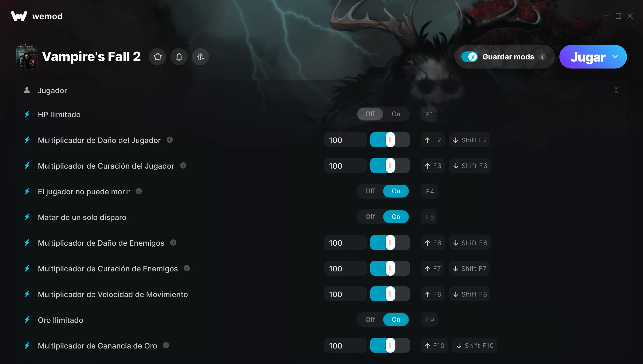The width and height of the screenshot is (643, 364).
Task: Click Multiplicador de Daño de Enemigos value field
Action: (345, 242)
